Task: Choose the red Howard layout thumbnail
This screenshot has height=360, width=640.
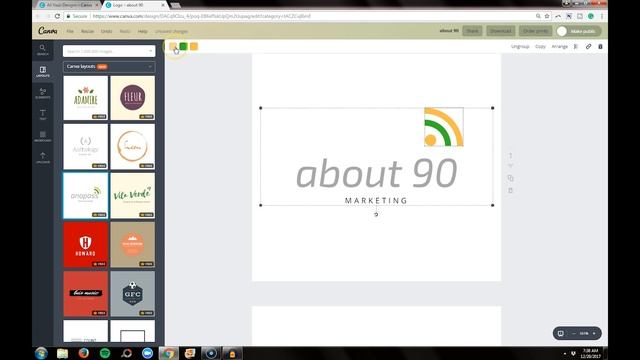Action: coord(86,245)
